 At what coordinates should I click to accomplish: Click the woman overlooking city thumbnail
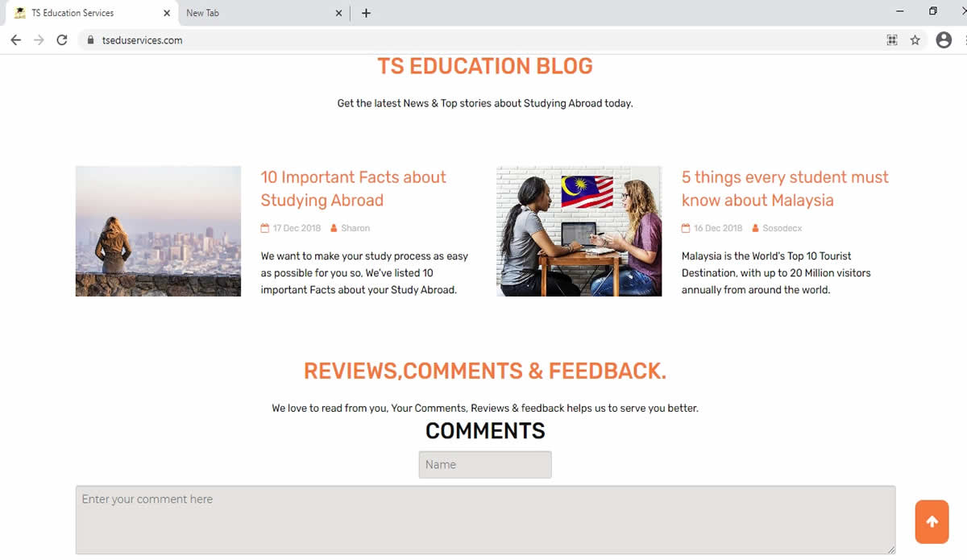158,231
